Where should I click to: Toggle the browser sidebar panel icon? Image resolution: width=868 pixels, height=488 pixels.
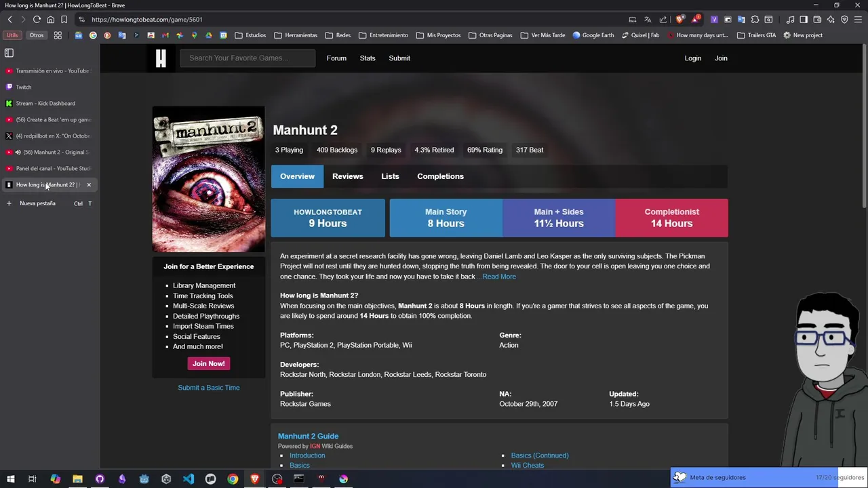tap(804, 20)
